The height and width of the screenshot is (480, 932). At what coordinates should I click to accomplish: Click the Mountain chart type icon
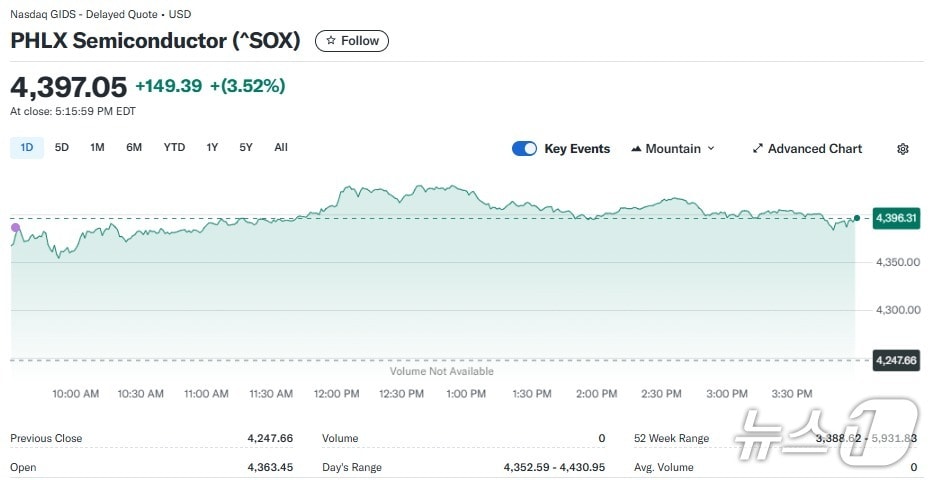(636, 149)
